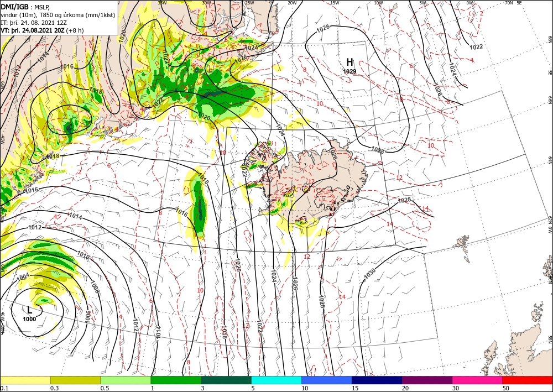Select the green 1–3 legend swatch
Viewport: 553px width, 392px height.
[x=176, y=380]
